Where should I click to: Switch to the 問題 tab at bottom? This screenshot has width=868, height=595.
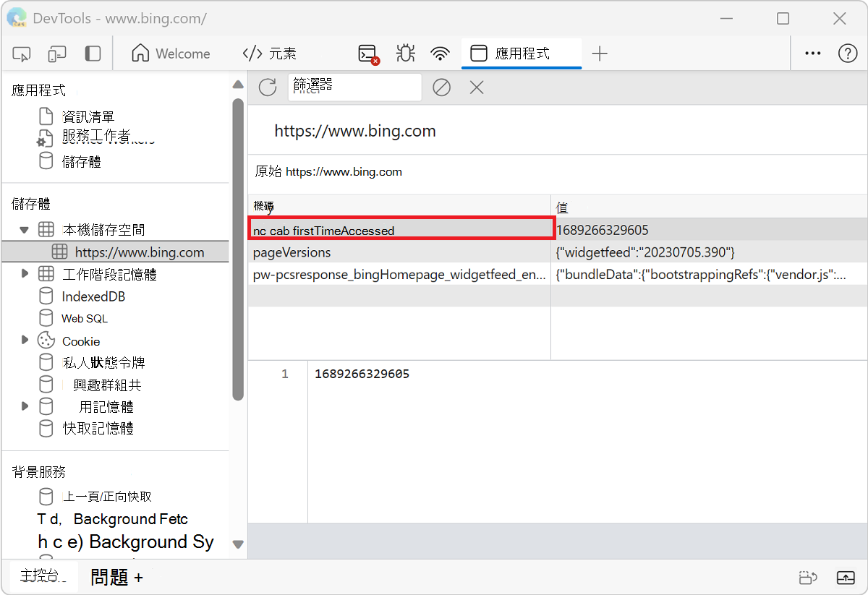point(111,577)
